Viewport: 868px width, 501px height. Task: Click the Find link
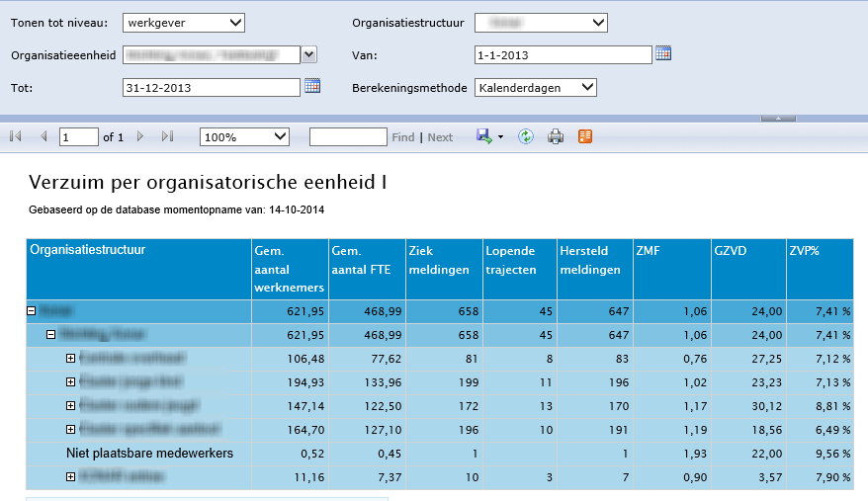click(x=403, y=137)
